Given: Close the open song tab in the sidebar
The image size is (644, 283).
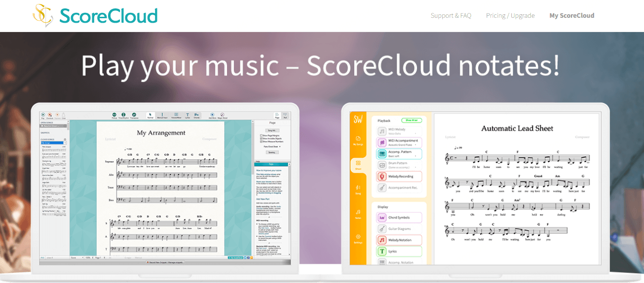Looking at the screenshot, I should 65,126.
